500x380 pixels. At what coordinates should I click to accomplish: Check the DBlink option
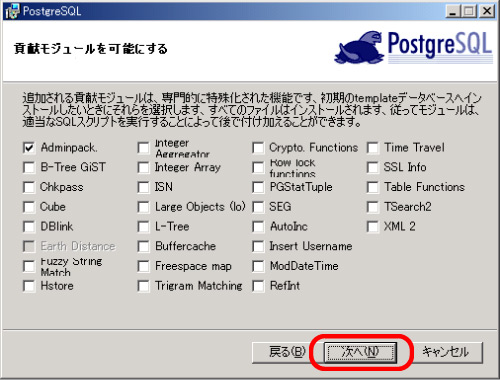[29, 227]
